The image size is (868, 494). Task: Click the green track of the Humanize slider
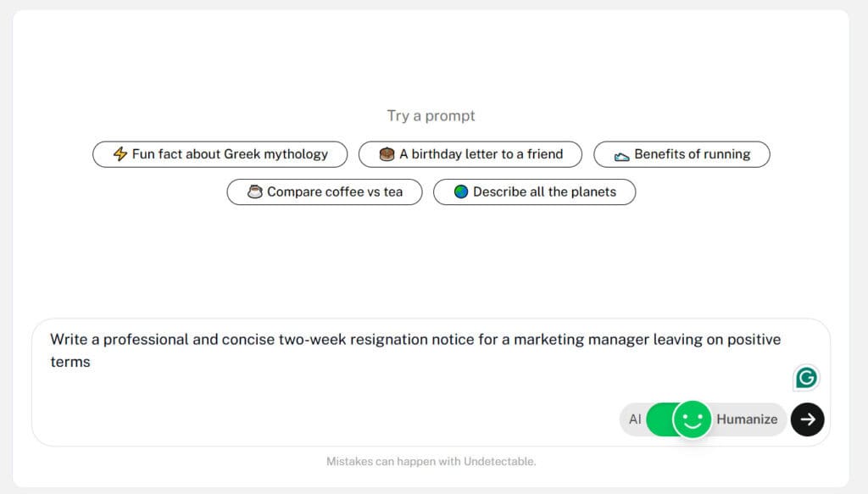[659, 419]
